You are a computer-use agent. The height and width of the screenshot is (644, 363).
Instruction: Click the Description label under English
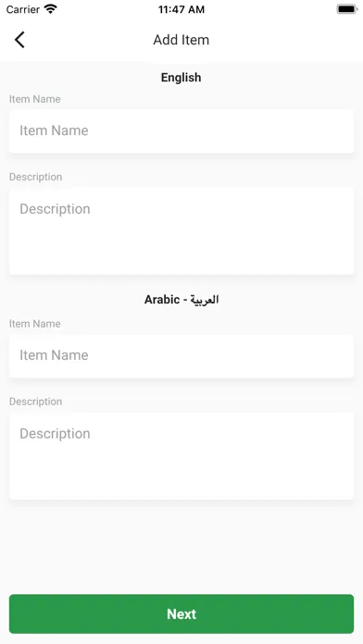36,177
